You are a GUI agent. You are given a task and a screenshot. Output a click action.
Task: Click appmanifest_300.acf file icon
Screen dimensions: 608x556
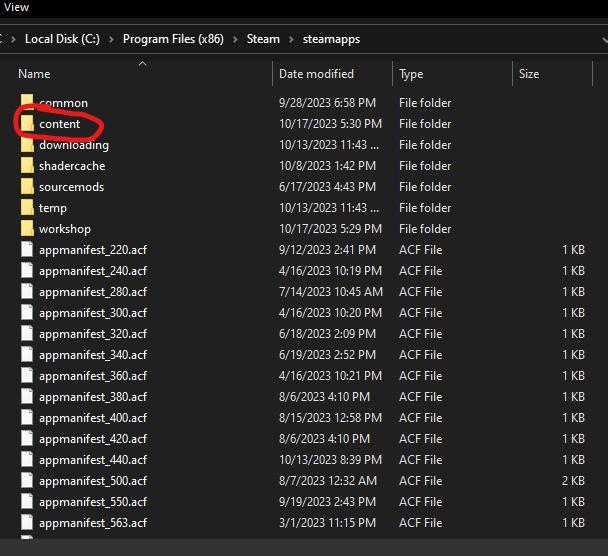coord(27,312)
